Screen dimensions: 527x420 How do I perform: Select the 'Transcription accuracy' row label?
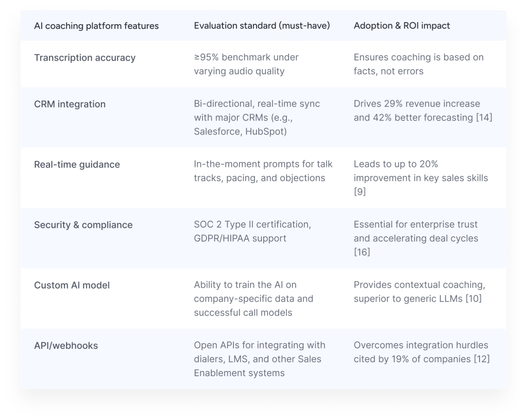pos(84,58)
